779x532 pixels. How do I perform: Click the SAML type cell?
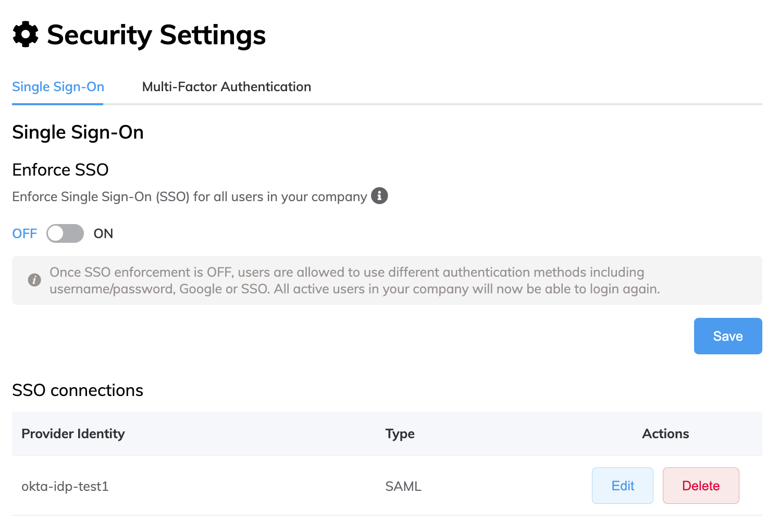[x=403, y=486]
